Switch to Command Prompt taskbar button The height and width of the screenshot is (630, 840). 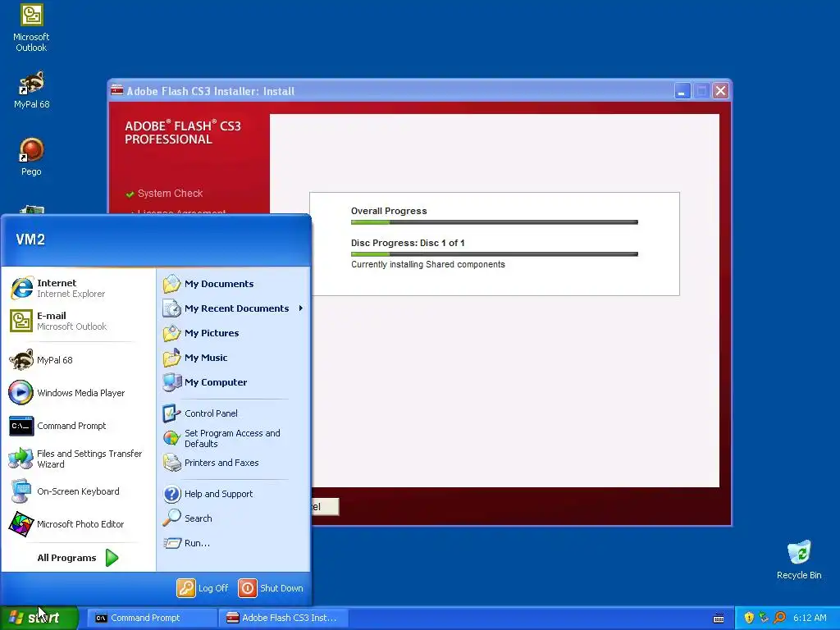coord(152,618)
